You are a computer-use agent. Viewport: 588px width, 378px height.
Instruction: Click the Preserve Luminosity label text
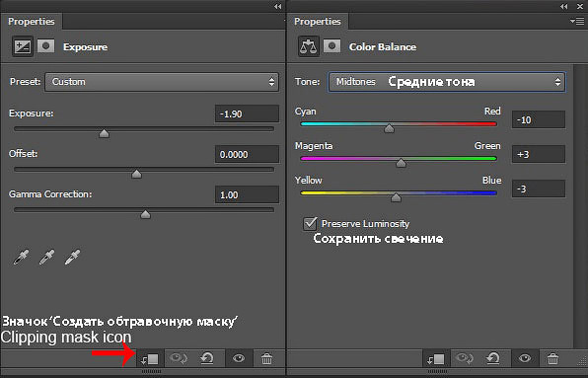click(x=366, y=224)
